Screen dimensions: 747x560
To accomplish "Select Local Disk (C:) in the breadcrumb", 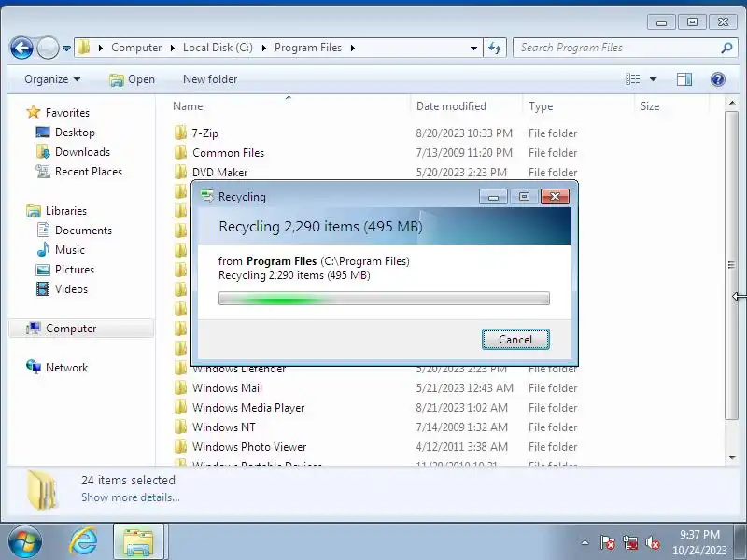I will pos(218,48).
